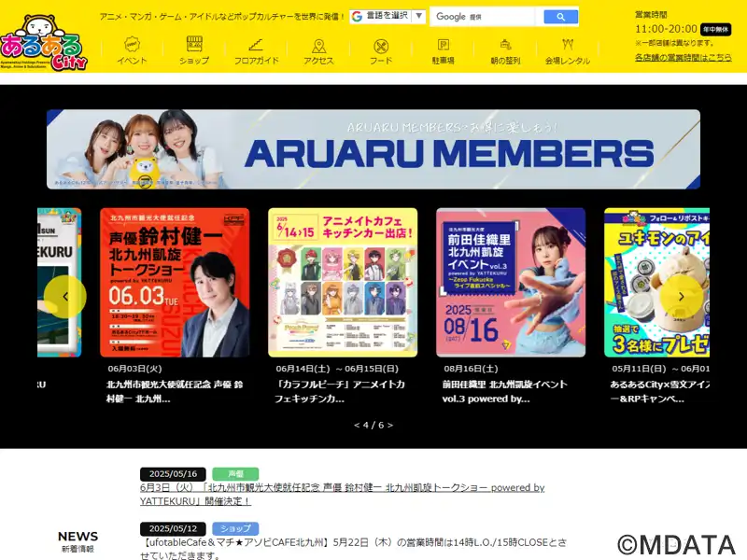
Task: Click the NEWS 新着情報 heading
Action: [78, 541]
